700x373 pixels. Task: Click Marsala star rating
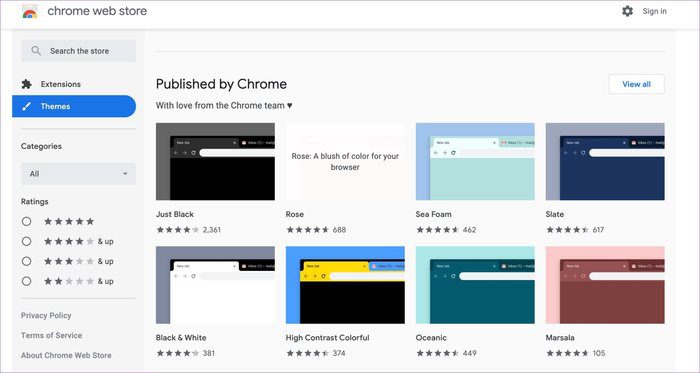click(x=567, y=353)
